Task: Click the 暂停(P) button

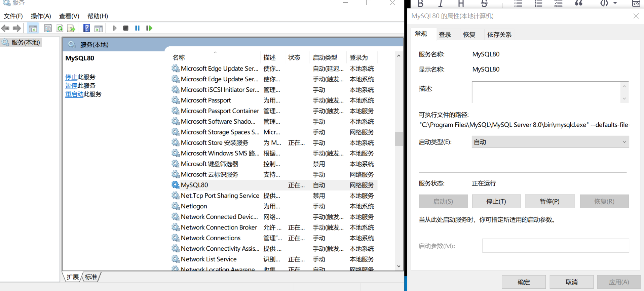Action: (x=550, y=201)
